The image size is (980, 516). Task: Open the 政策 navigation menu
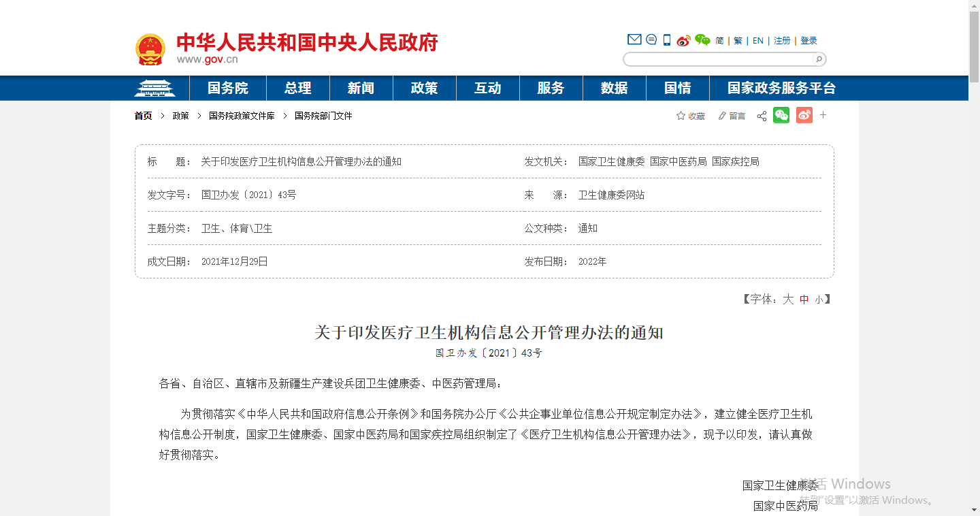pos(424,88)
